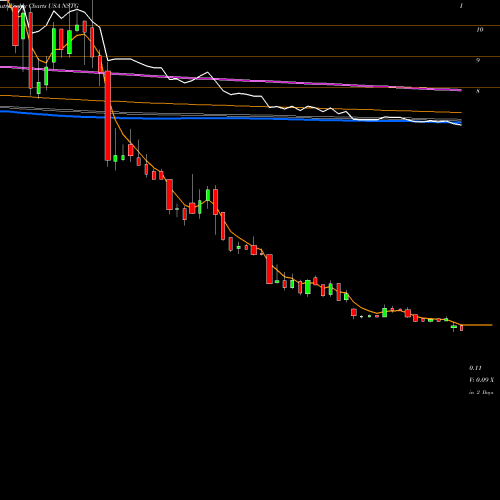
Task: Click the last red candlestick at chart end
Action: [x=462, y=328]
